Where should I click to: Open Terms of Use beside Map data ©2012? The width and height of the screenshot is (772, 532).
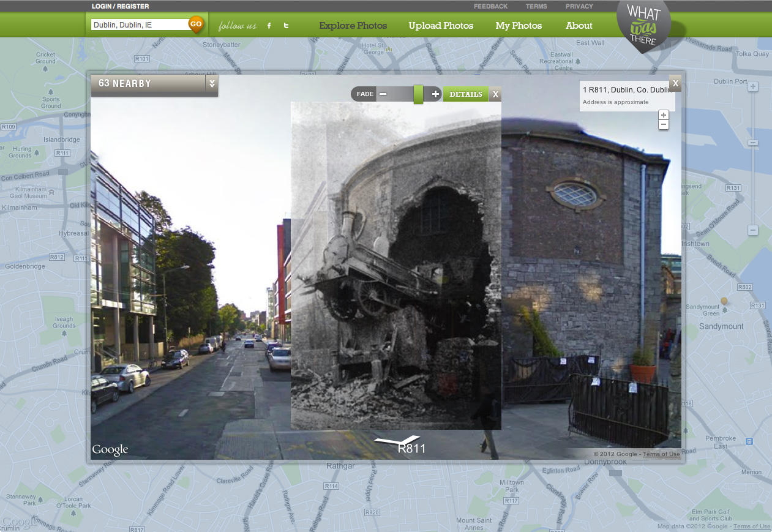tap(752, 526)
